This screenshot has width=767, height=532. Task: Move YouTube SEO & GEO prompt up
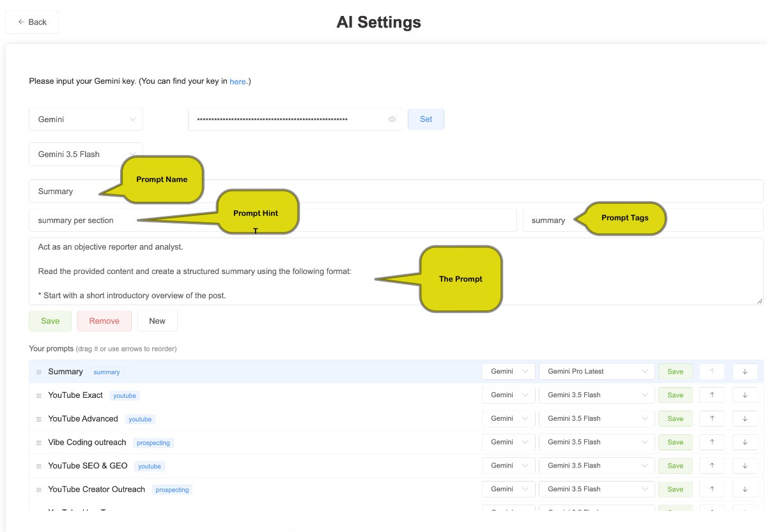[x=712, y=466]
